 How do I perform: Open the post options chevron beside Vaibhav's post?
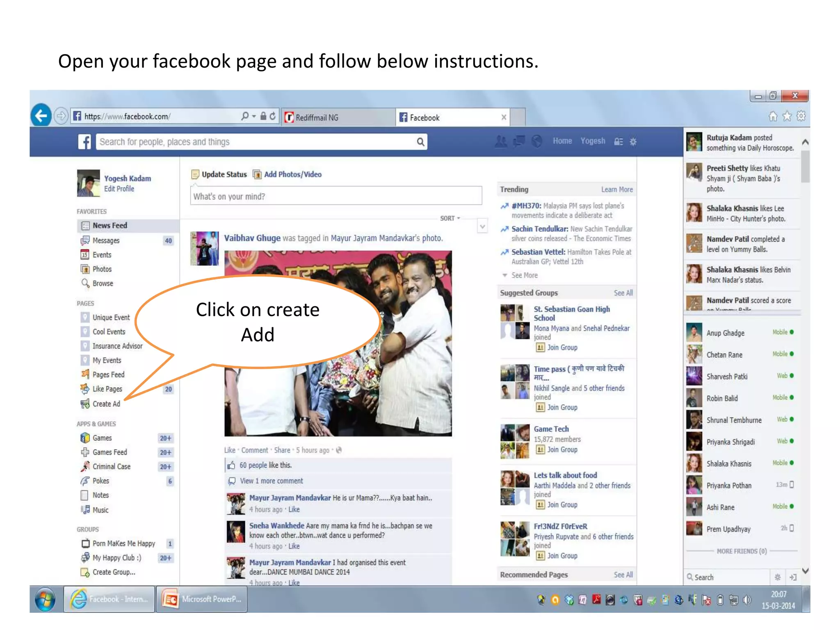[482, 226]
